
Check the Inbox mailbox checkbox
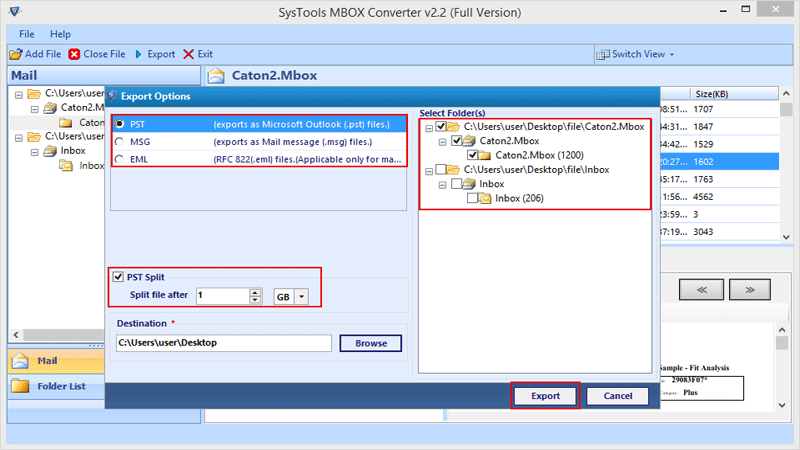457,184
